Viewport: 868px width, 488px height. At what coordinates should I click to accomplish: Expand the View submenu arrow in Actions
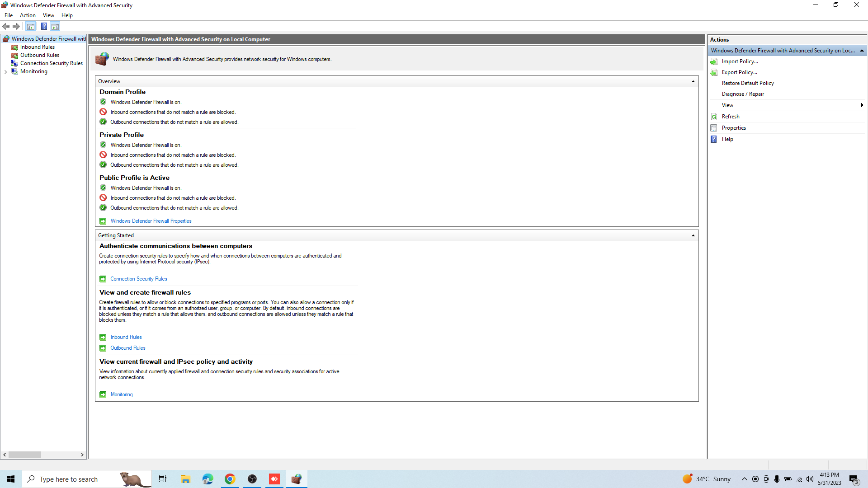click(x=862, y=105)
